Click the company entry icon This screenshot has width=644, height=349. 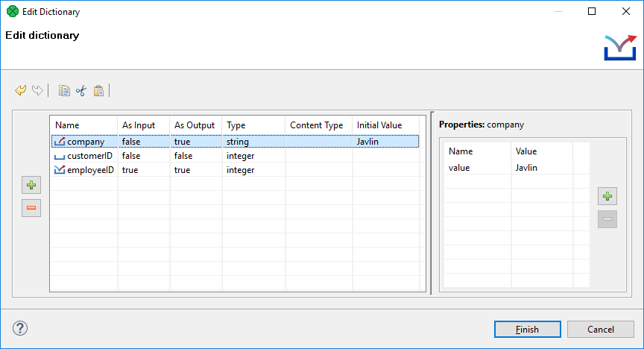[x=60, y=142]
